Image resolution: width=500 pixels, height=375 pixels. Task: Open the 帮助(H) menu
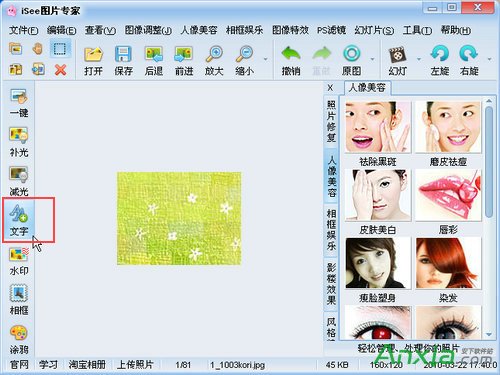[x=456, y=30]
